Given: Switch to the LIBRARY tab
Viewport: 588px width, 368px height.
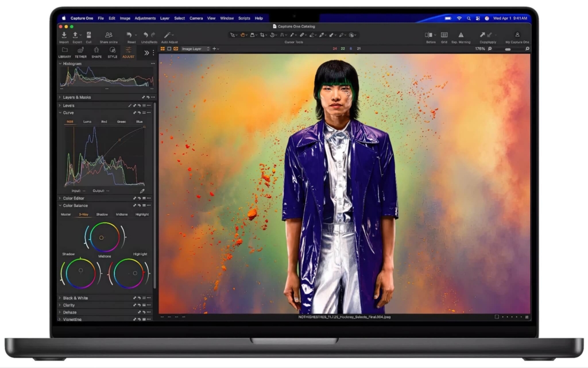Looking at the screenshot, I should tap(65, 52).
